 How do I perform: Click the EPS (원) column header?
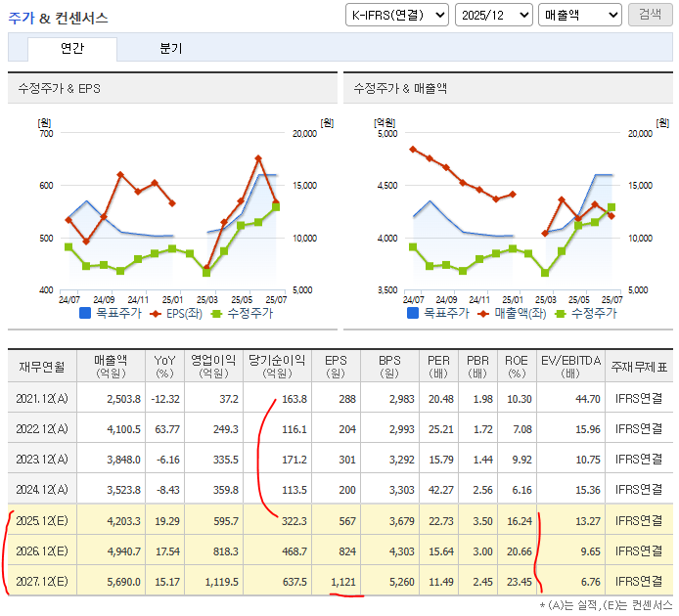pyautogui.click(x=336, y=367)
